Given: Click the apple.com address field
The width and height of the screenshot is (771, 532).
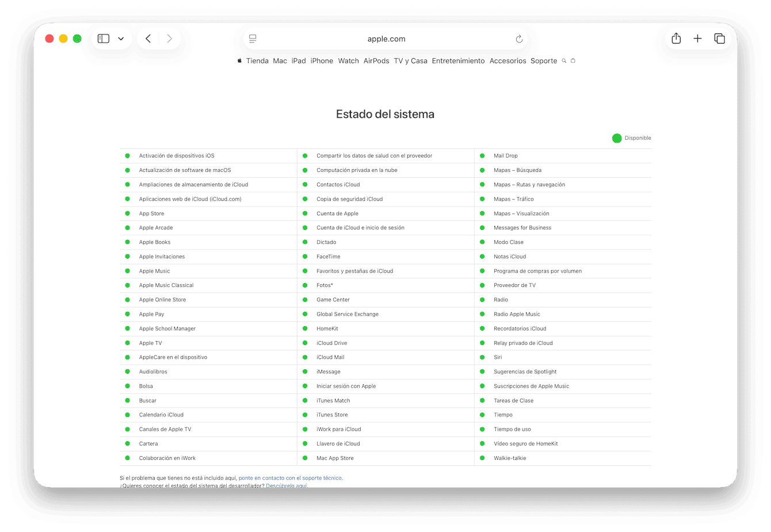Looking at the screenshot, I should pos(385,39).
